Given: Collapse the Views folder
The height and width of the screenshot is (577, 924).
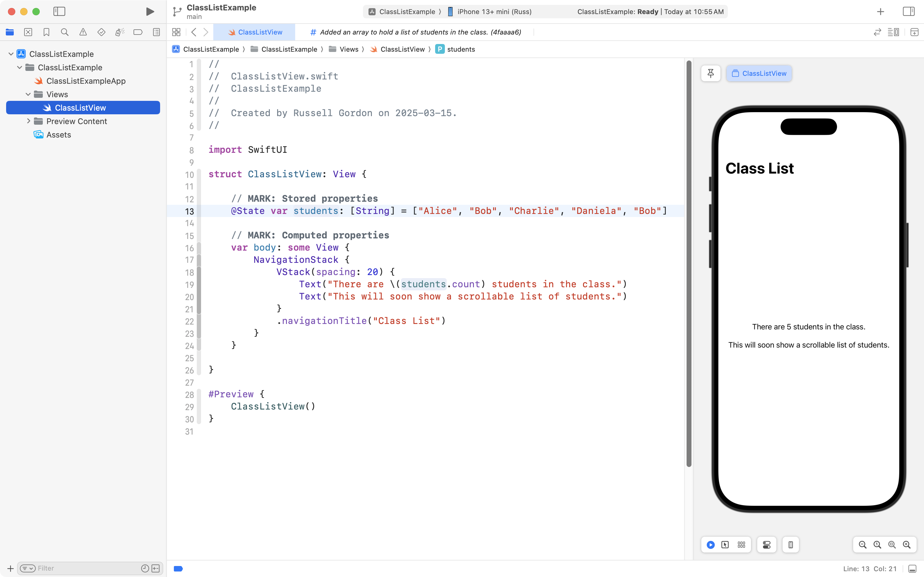Looking at the screenshot, I should tap(28, 94).
